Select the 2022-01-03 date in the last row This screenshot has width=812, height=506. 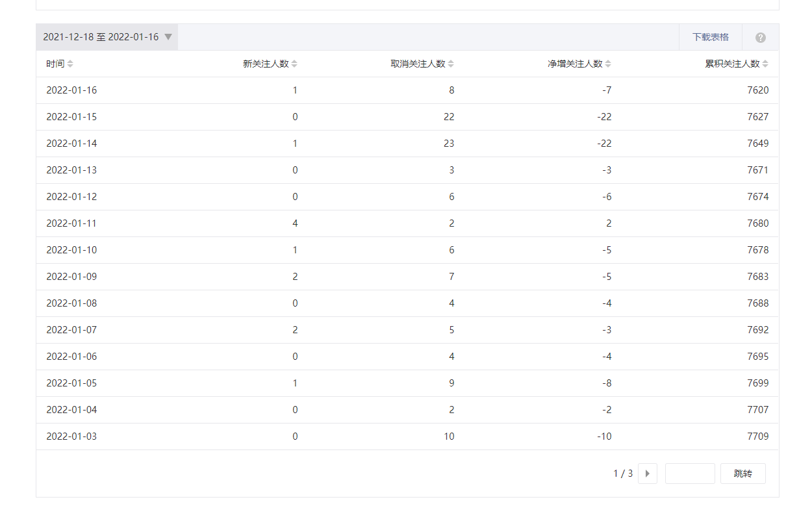point(71,436)
